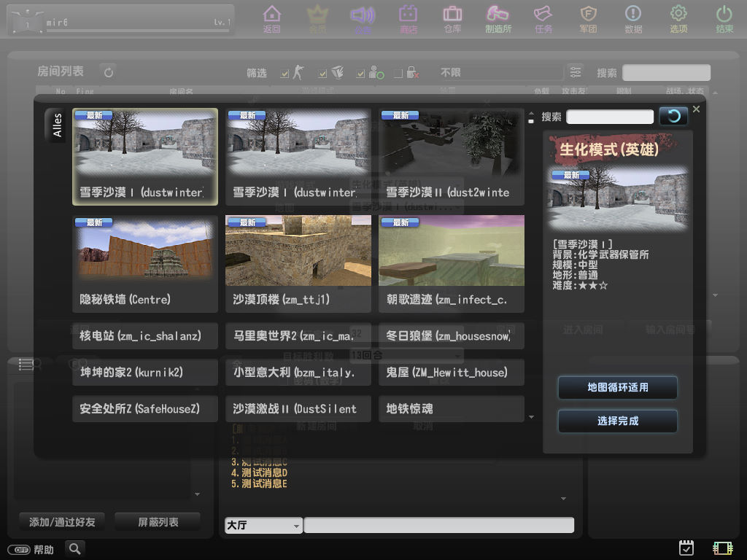Open the 大厅 chat channel dropdown

(x=263, y=525)
